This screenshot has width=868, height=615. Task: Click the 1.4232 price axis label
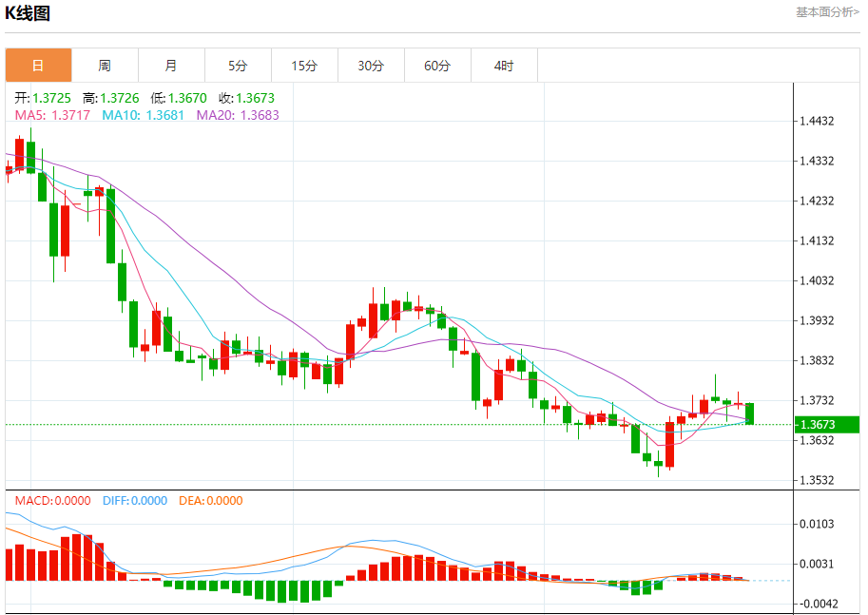(817, 201)
